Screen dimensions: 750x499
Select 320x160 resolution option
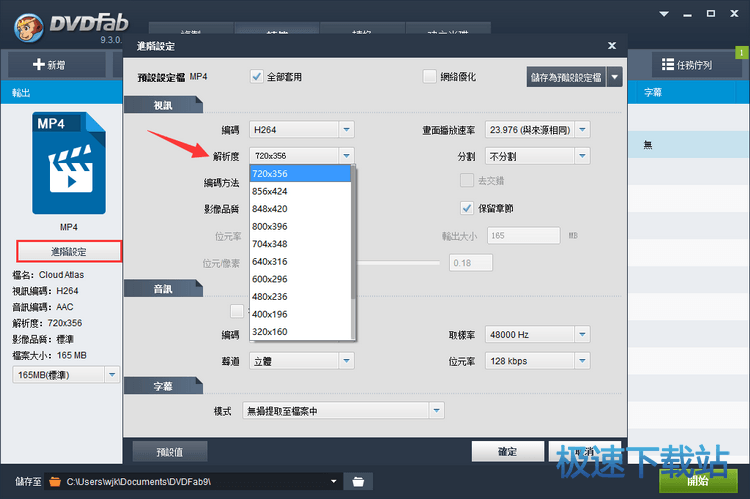coord(300,332)
